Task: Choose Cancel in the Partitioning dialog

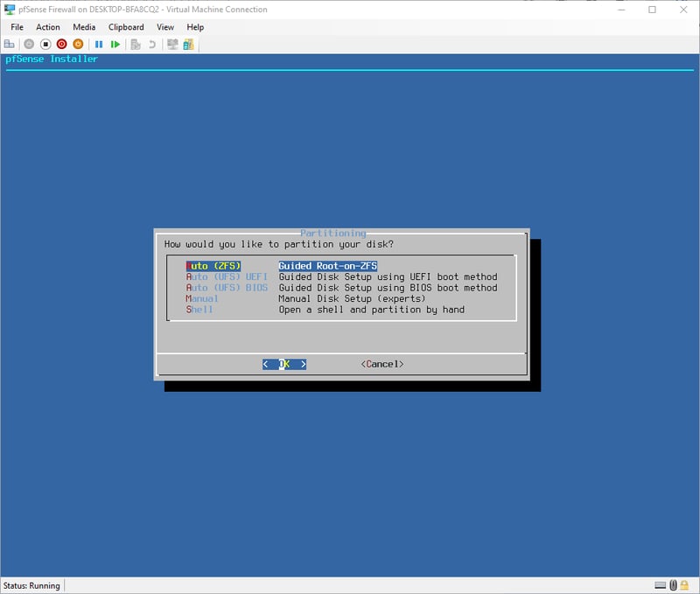Action: tap(381, 364)
